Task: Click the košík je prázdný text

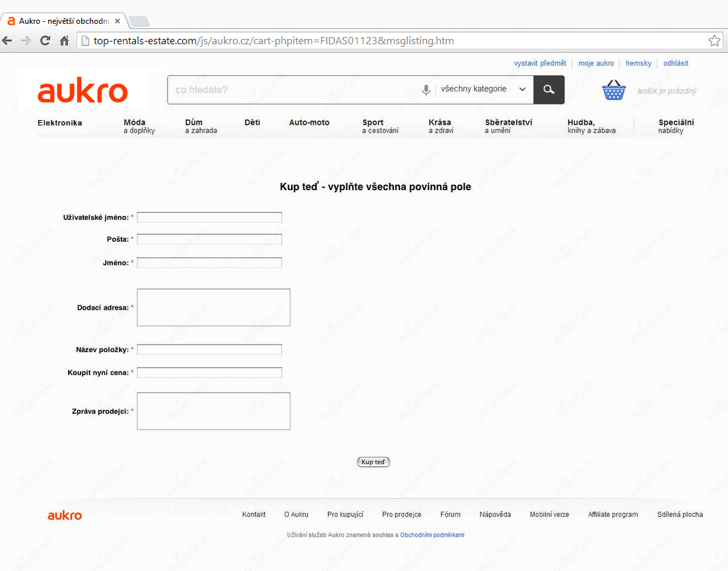Action: (x=667, y=91)
